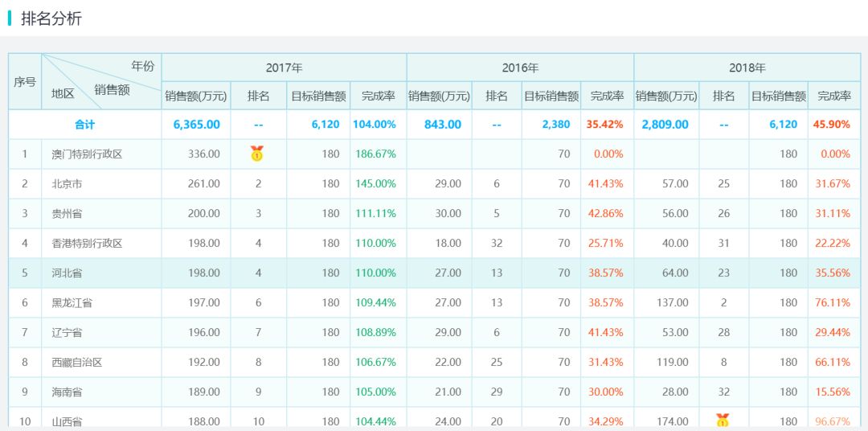This screenshot has width=868, height=431.
Task: Select the 辽宁省 region cell
Action: coord(67,333)
